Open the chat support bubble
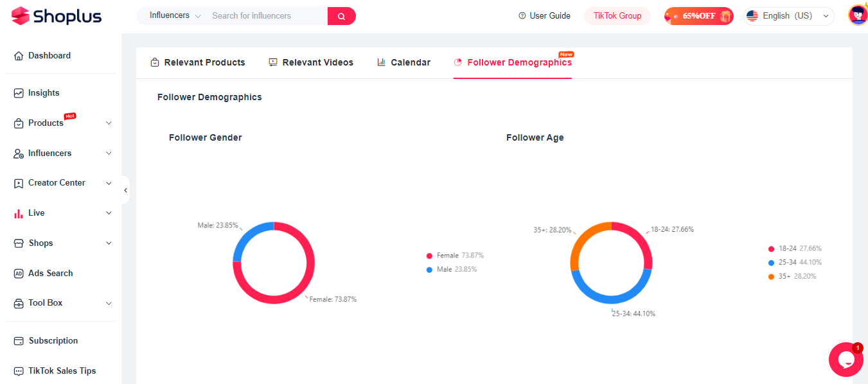The height and width of the screenshot is (384, 868). (x=846, y=360)
